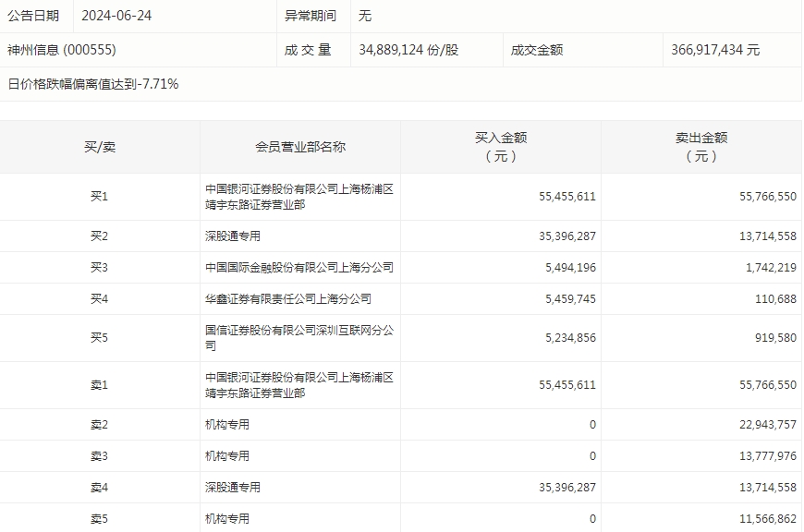Click 机构专用 in the 卖3 row

[x=227, y=456]
